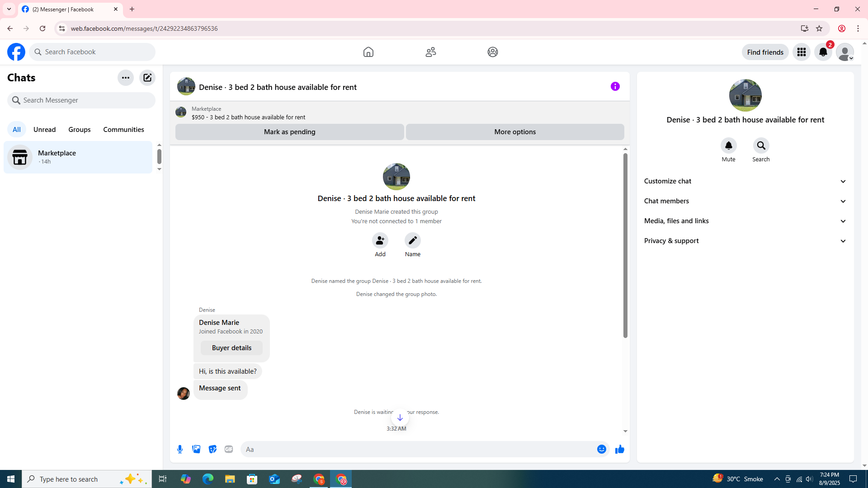The height and width of the screenshot is (488, 868).
Task: Open the Marketplace chat in the list
Action: tap(78, 157)
